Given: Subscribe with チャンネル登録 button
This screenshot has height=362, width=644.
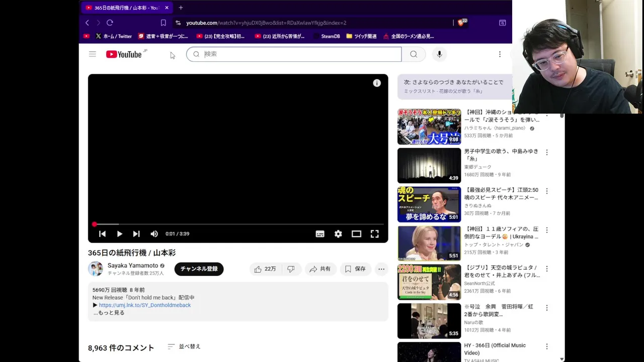Looking at the screenshot, I should pos(199,269).
